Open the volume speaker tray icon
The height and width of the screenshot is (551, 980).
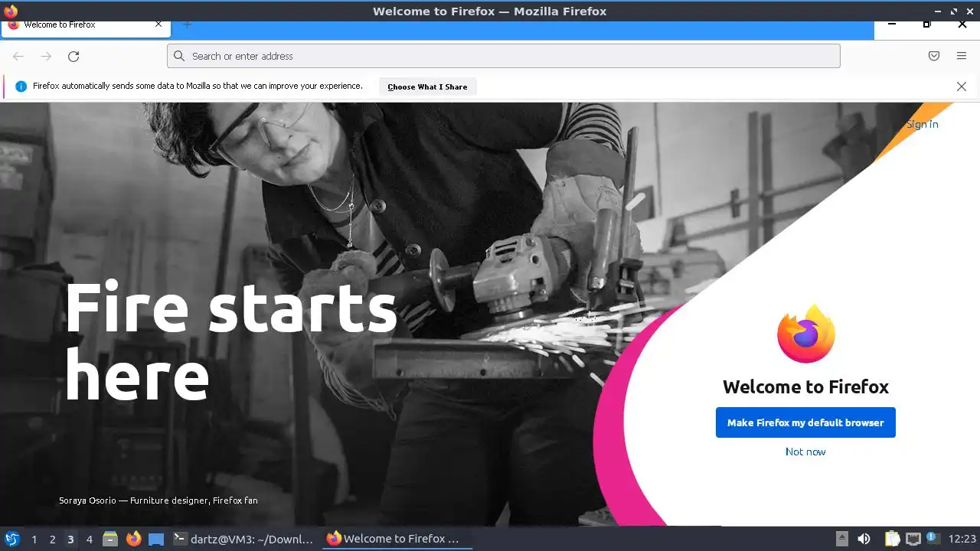864,539
